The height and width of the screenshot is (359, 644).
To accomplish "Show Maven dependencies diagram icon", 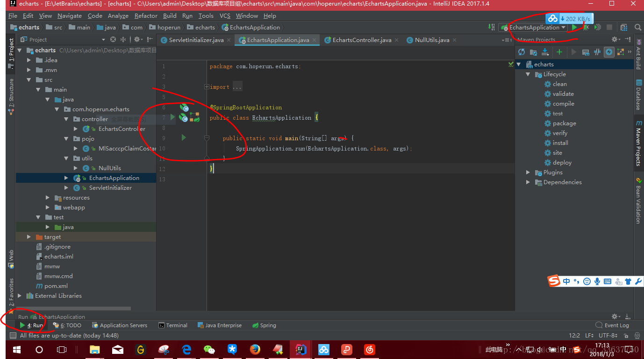I will 621,52.
